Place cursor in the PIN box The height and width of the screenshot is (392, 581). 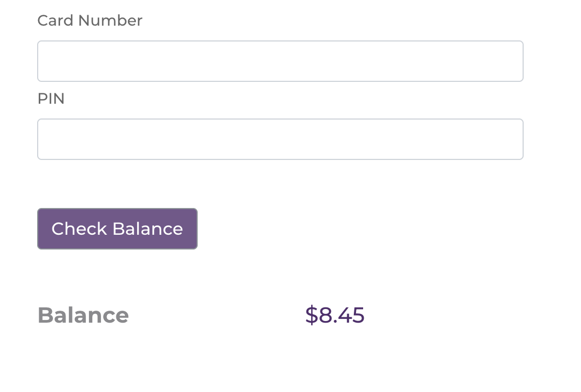[x=280, y=139]
